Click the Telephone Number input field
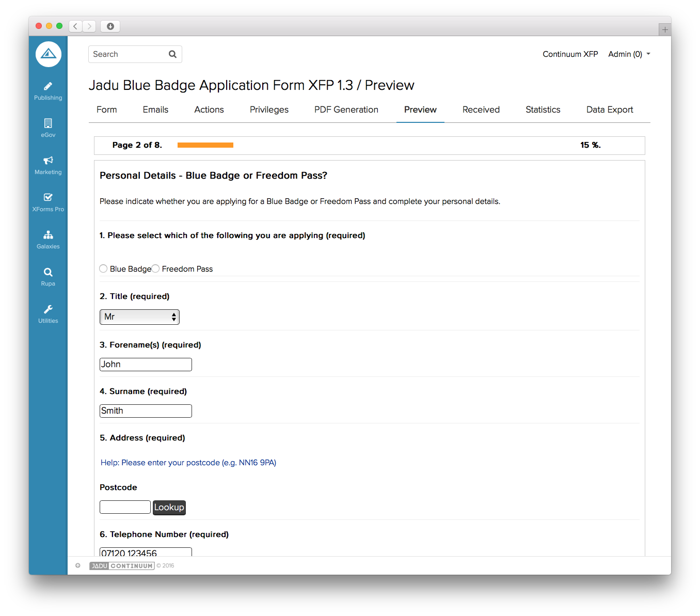Screen dimensions: 700x616 coord(146,552)
